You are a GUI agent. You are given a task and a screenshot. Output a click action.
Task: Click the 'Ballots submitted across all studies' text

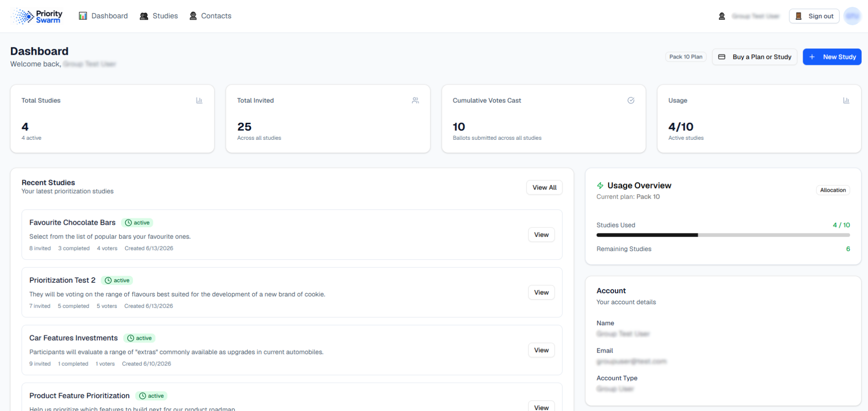point(497,138)
